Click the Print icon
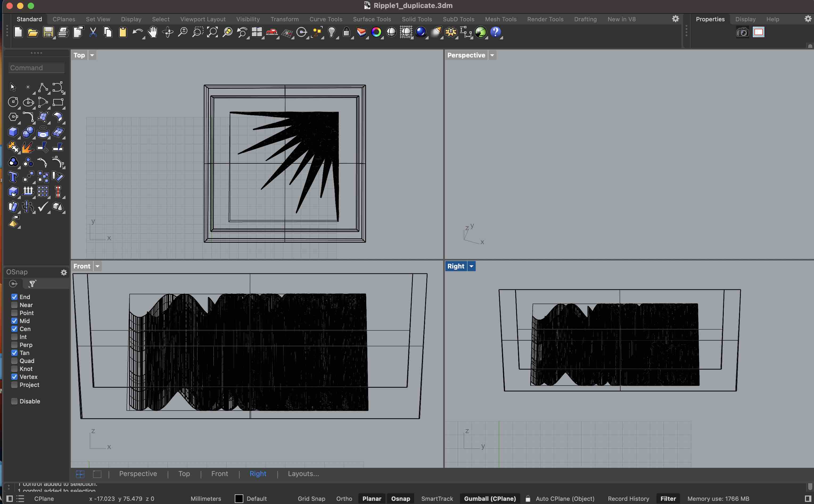The image size is (814, 504). click(63, 32)
